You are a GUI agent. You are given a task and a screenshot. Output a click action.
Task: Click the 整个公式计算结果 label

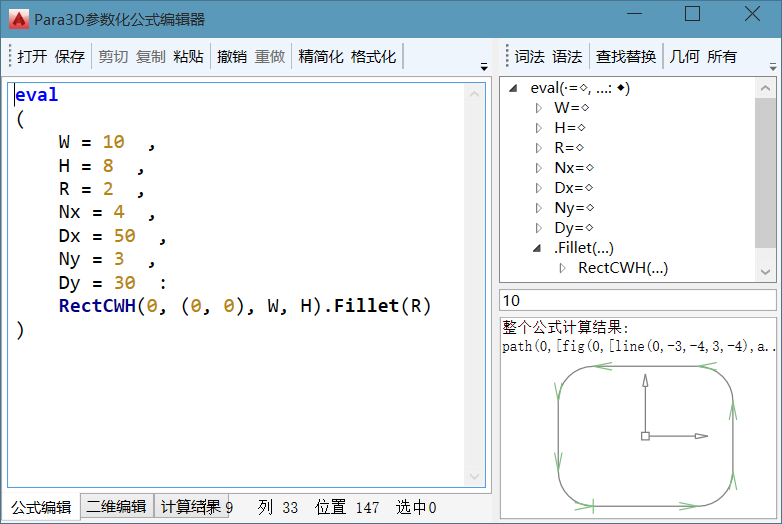[x=565, y=328]
